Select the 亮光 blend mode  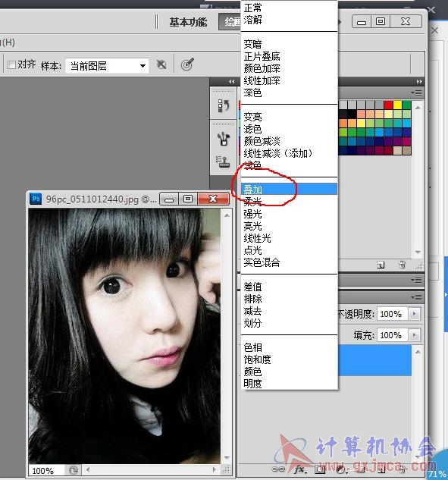(289, 226)
